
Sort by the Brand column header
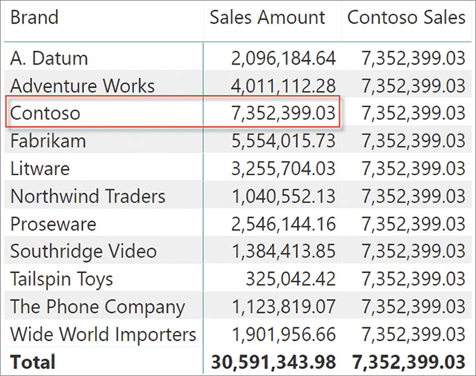(34, 17)
